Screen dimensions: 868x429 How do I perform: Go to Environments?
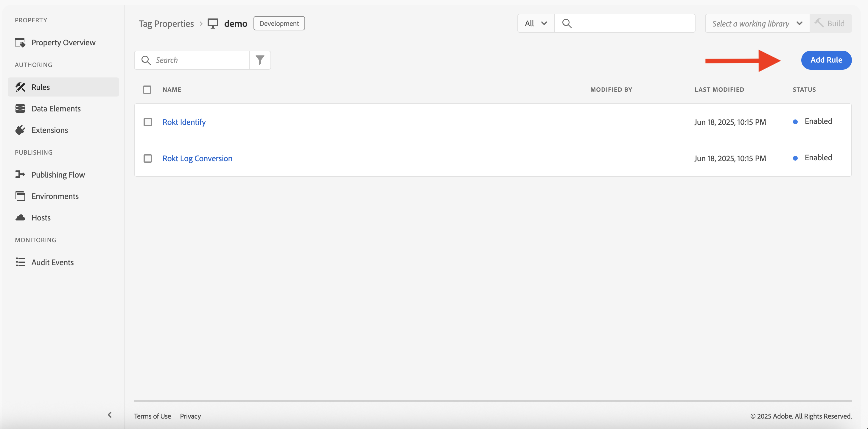pos(63,196)
